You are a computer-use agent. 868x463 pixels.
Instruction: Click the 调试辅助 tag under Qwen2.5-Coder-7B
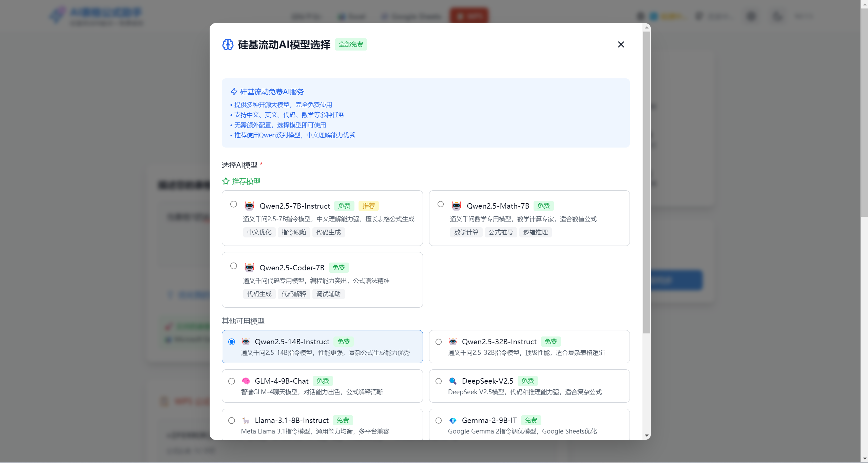point(328,294)
